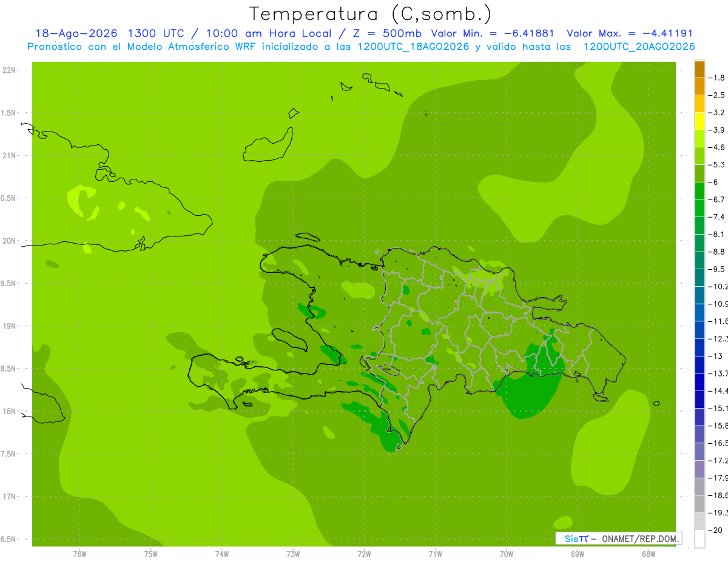Click the 72W longitude label

364,554
